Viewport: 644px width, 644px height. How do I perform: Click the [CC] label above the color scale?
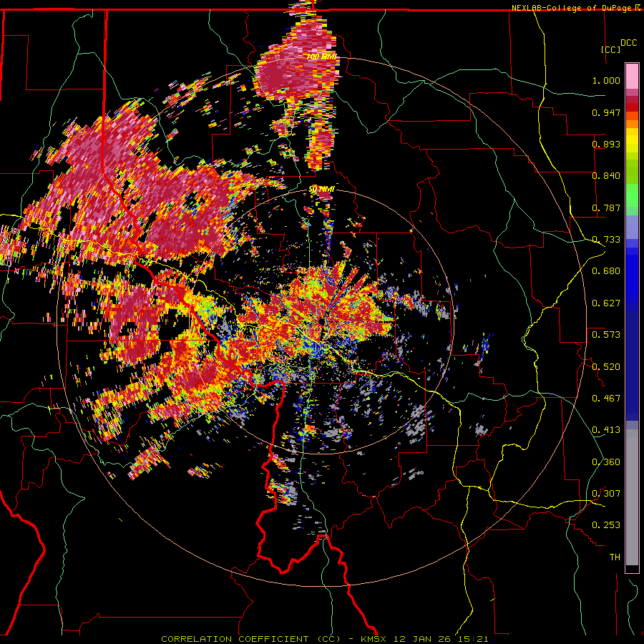611,49
